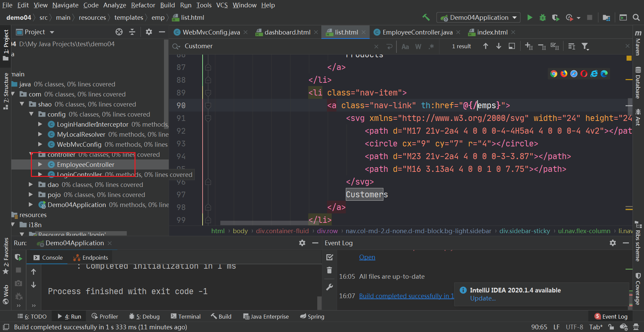The height and width of the screenshot is (332, 644).
Task: Click the Debug bug icon in toolbar
Action: pos(542,17)
